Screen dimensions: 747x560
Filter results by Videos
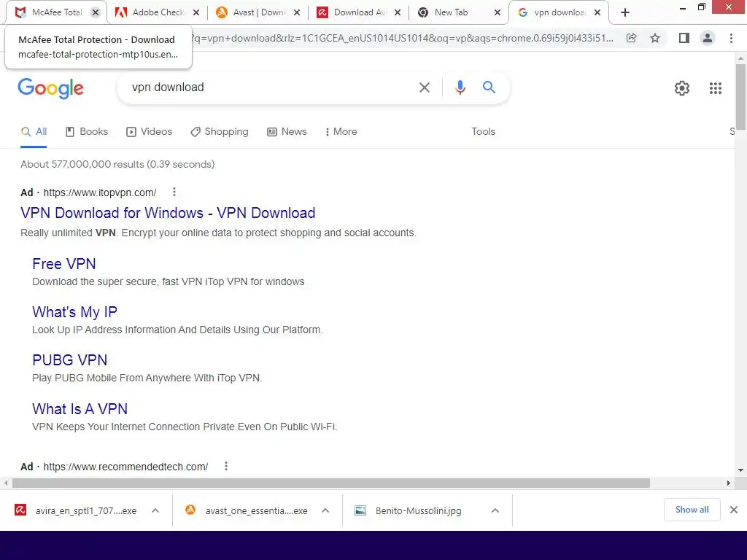tap(149, 132)
